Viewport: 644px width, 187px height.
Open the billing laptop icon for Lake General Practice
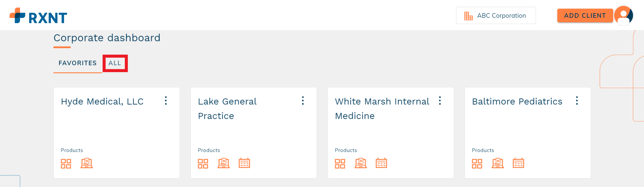pos(224,163)
